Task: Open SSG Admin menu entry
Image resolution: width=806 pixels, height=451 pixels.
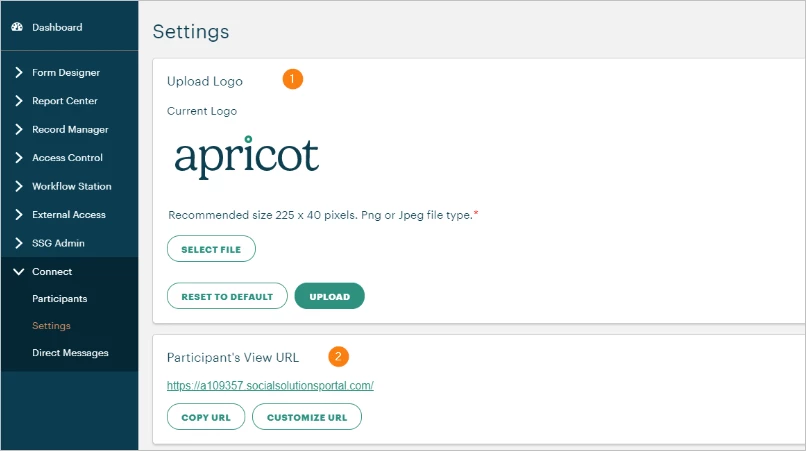Action: coord(58,243)
